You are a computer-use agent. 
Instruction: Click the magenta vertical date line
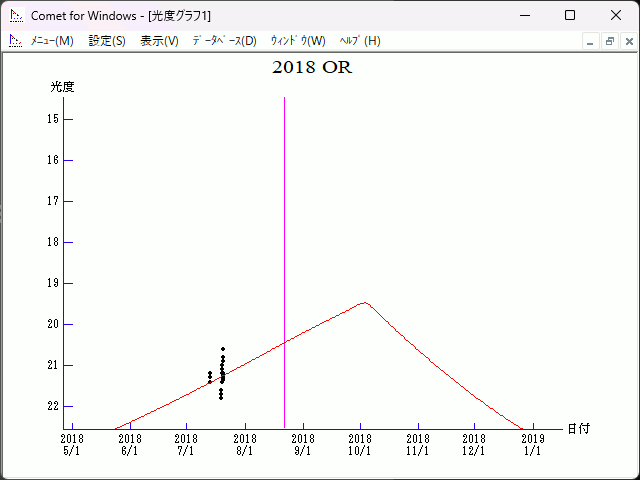pos(284,250)
